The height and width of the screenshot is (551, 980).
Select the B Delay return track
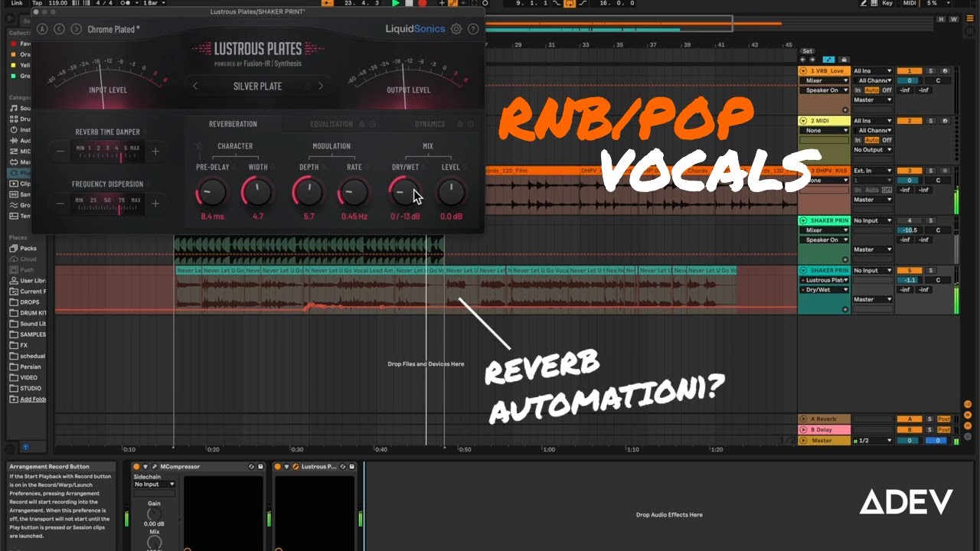tap(824, 430)
